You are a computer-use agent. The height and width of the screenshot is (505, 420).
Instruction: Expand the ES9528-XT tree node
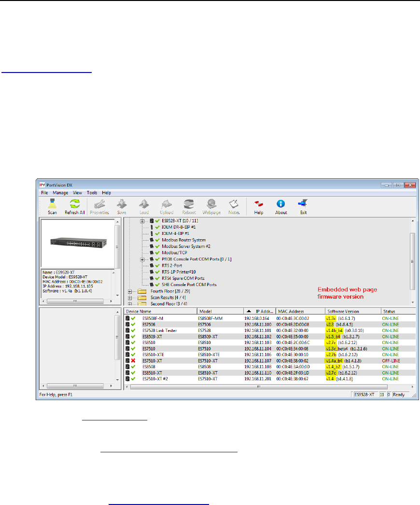[x=142, y=221]
